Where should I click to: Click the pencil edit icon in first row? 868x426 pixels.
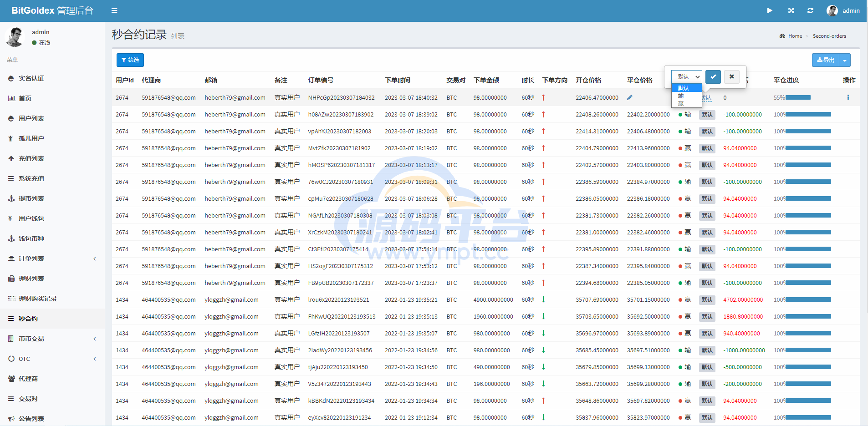coord(630,97)
